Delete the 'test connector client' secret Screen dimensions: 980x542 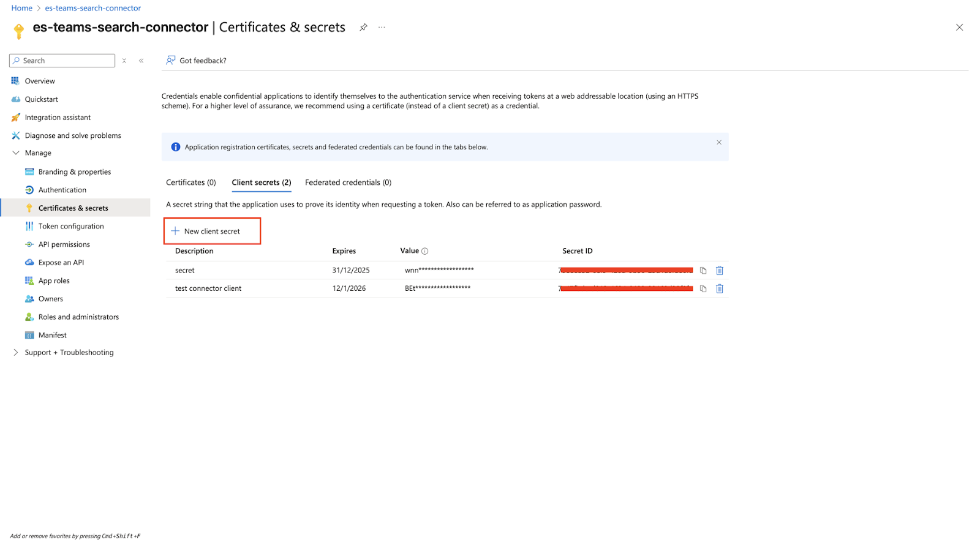click(x=720, y=288)
